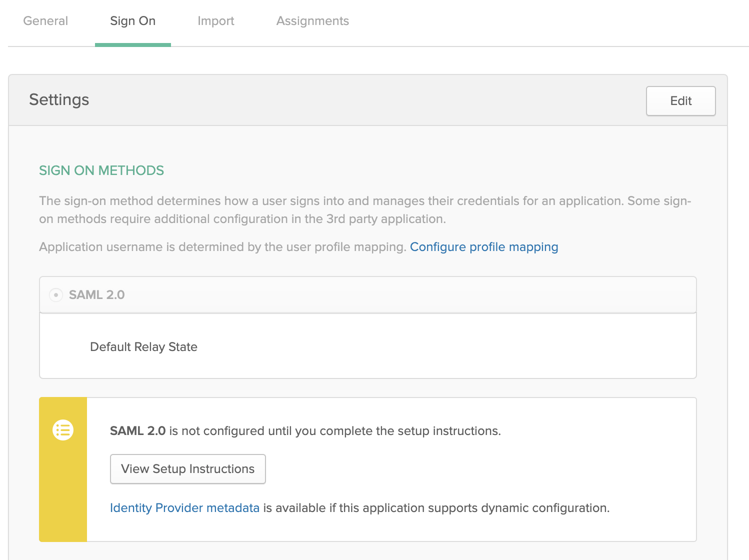Click the SIGN ON METHODS section heading
The width and height of the screenshot is (749, 560).
coord(101,170)
